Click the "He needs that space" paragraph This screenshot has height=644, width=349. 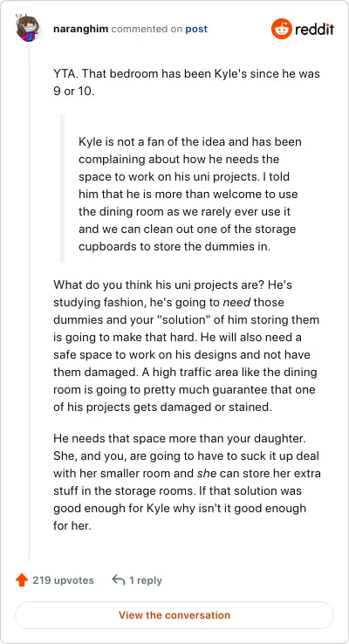(x=188, y=482)
